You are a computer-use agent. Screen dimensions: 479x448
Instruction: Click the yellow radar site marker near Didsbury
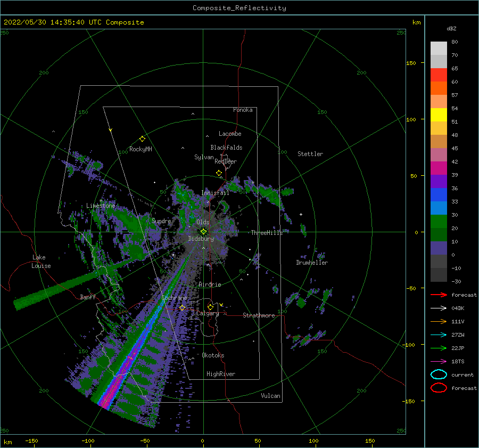(x=203, y=232)
